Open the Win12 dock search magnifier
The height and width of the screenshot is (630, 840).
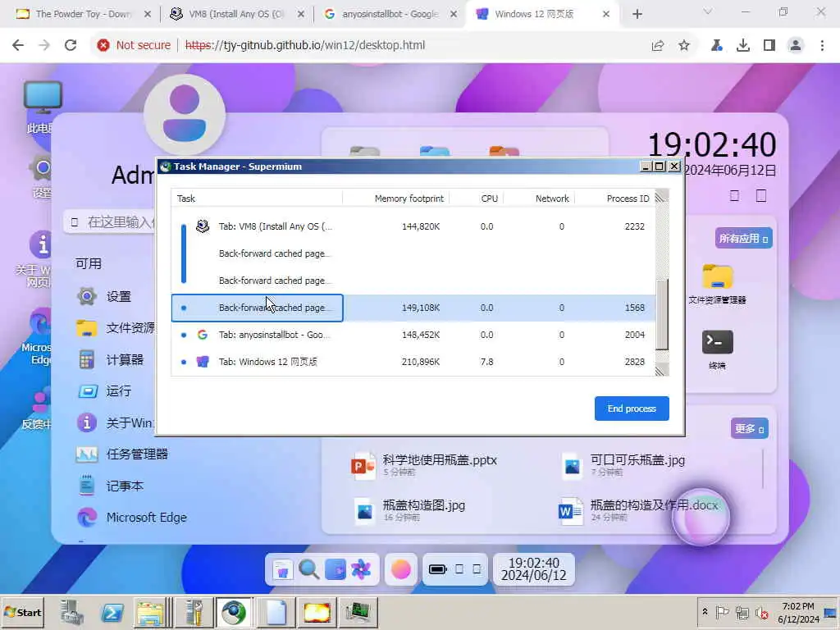(x=308, y=569)
